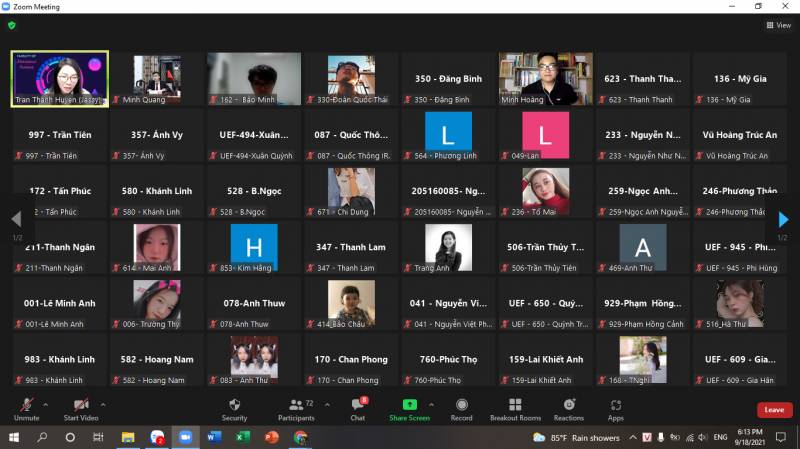The height and width of the screenshot is (449, 800).
Task: Go to previous page of participants
Action: (16, 220)
